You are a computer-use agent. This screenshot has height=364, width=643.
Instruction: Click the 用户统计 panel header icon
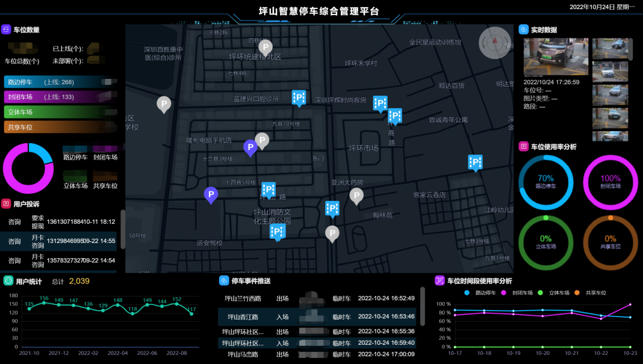[x=8, y=281]
